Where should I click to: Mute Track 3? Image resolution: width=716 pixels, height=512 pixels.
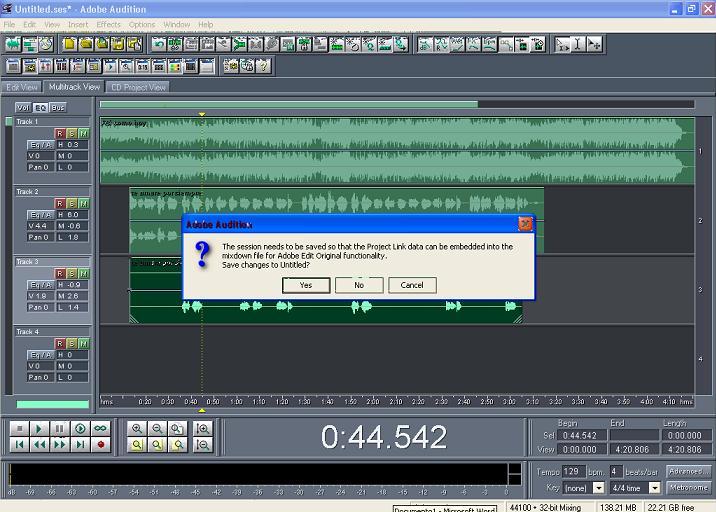point(84,273)
